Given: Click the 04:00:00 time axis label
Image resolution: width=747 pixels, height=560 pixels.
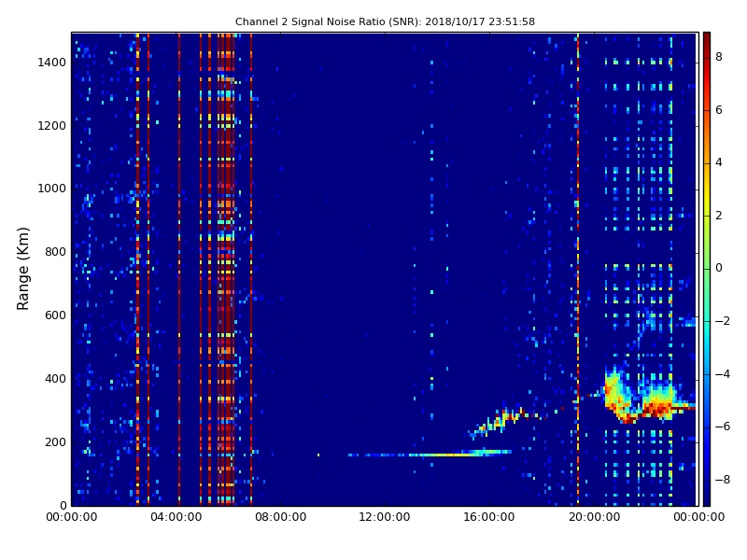Looking at the screenshot, I should (x=176, y=517).
